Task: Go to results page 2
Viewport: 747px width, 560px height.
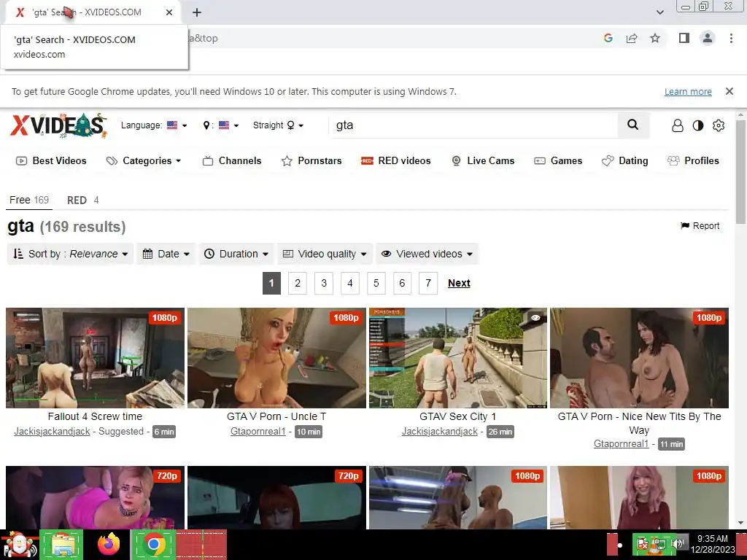Action: pyautogui.click(x=298, y=284)
